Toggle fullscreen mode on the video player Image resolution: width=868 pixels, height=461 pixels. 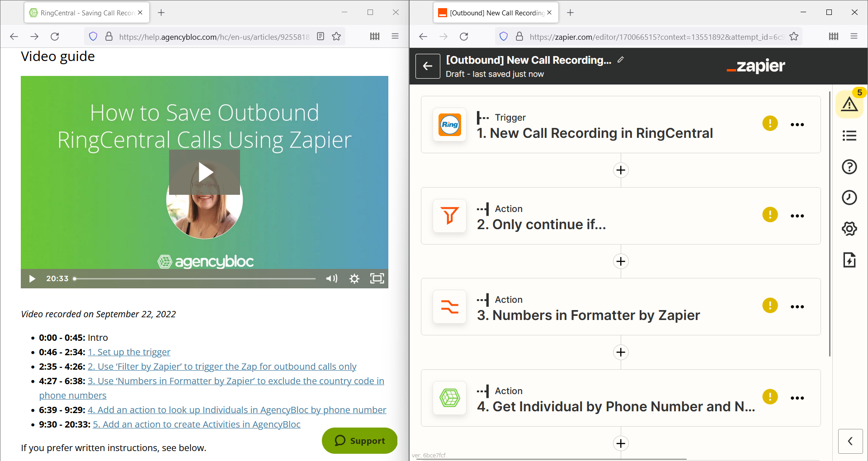pos(376,278)
